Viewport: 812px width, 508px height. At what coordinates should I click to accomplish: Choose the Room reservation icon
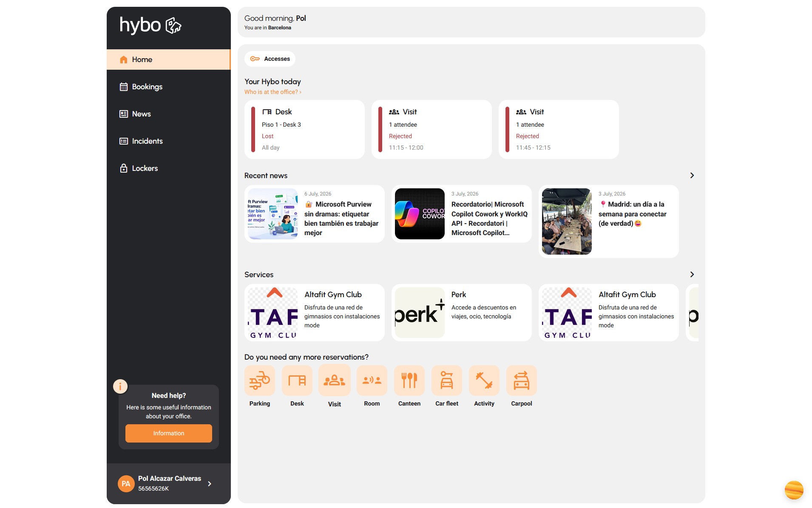coord(372,380)
